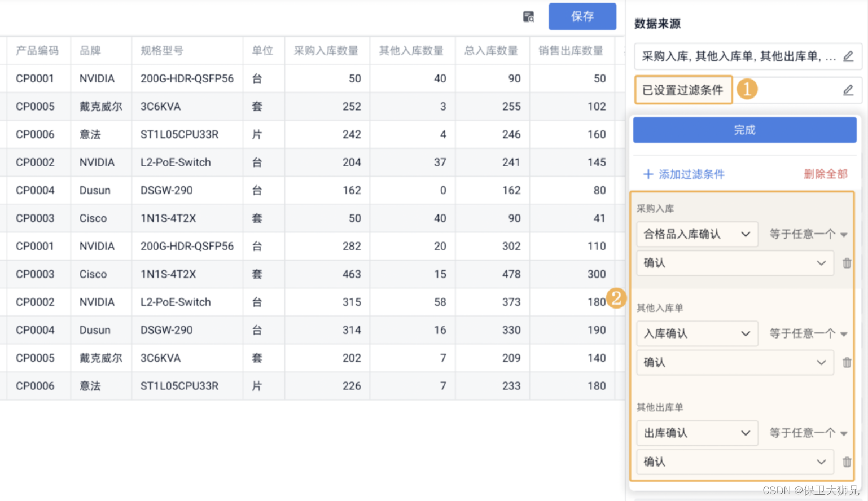Click the 销售出库数量 column header
The width and height of the screenshot is (868, 501).
coord(572,51)
